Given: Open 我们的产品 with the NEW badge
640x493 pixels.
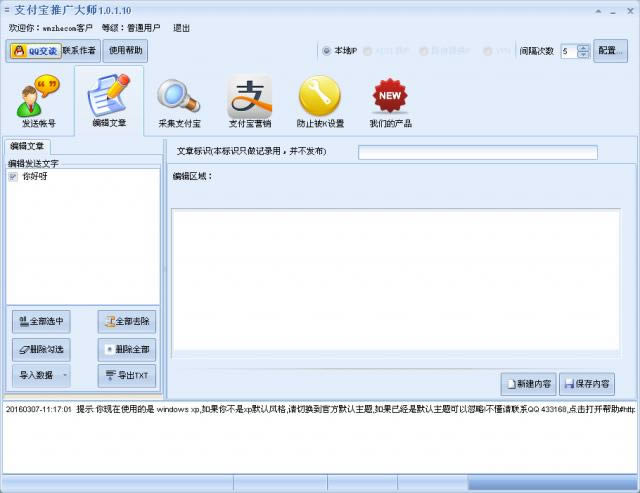Looking at the screenshot, I should click(390, 102).
